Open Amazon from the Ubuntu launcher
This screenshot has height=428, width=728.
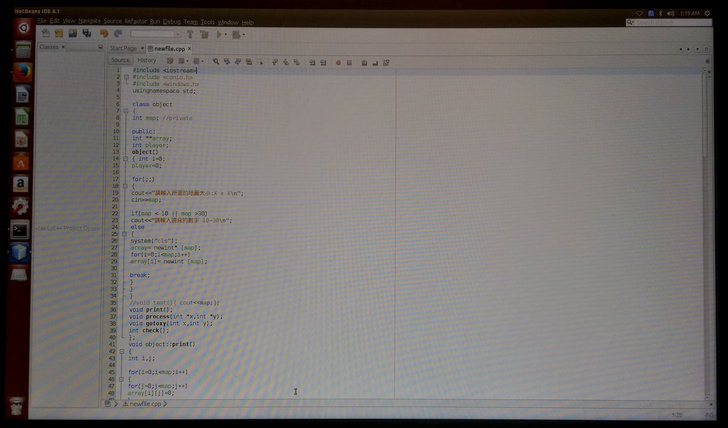(x=20, y=184)
